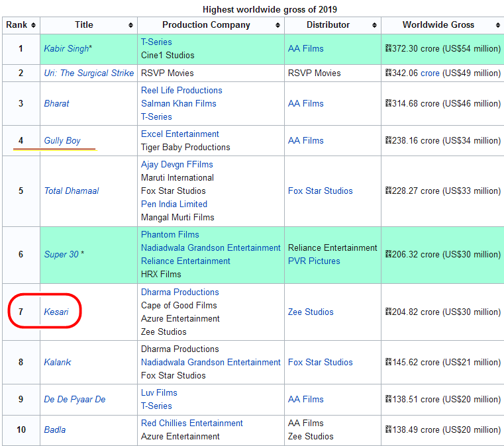This screenshot has height=446, width=504.
Task: Open the De De Pyaar De link
Action: [x=75, y=399]
